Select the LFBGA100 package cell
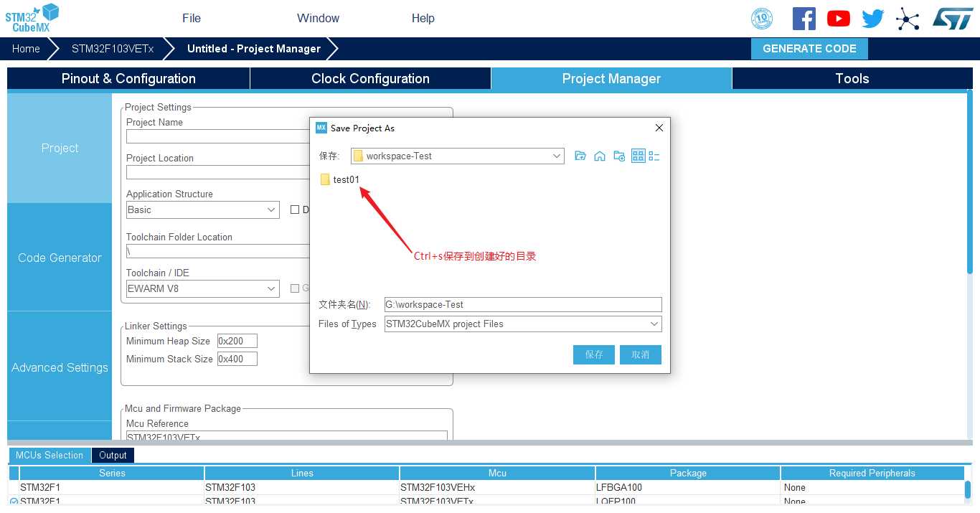The image size is (980, 513). coord(688,487)
